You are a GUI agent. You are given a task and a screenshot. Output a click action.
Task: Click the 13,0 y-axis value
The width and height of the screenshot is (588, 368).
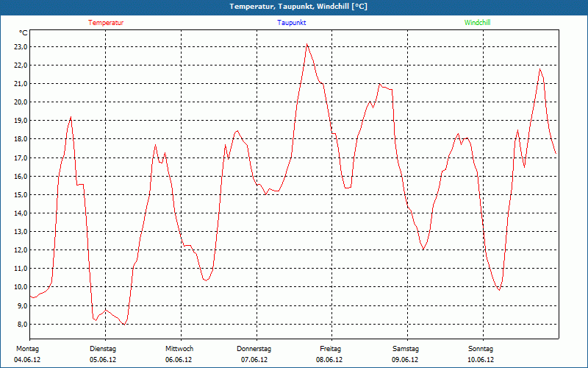(x=21, y=231)
